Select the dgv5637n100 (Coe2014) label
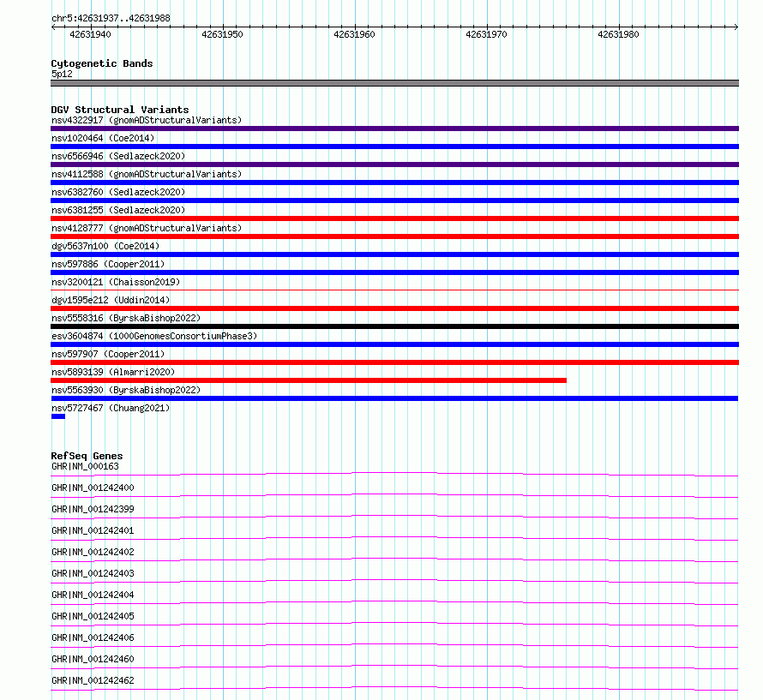This screenshot has height=700, width=763. [105, 246]
